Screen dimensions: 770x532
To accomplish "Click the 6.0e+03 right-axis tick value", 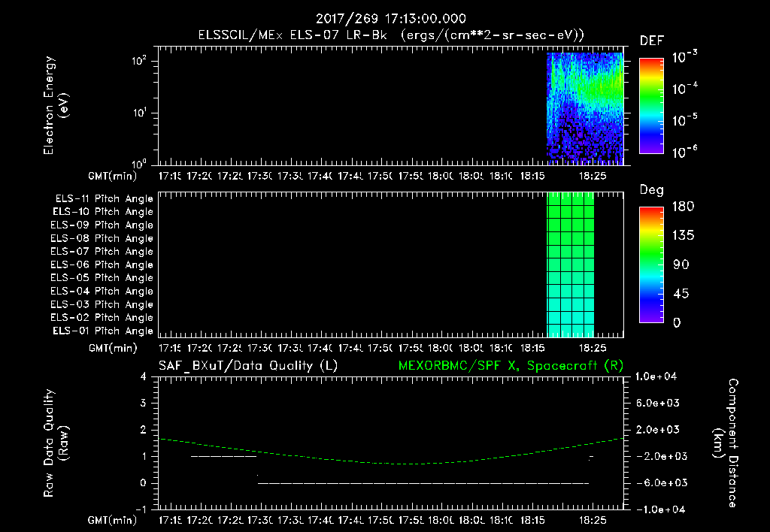I will click(658, 403).
